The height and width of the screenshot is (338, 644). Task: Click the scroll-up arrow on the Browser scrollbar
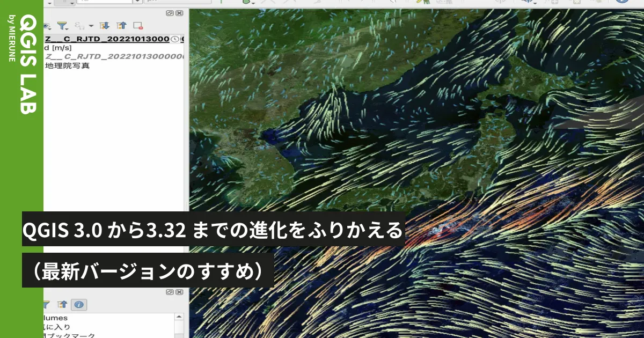[178, 317]
